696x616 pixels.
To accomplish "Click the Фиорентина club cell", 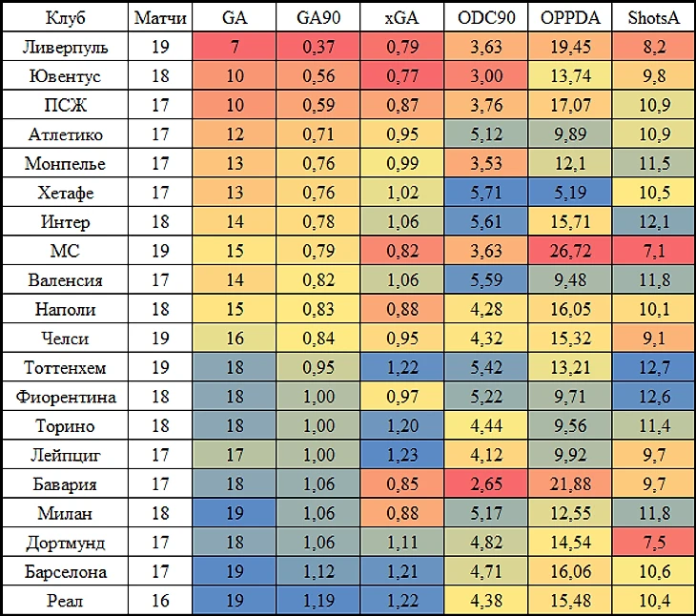I will click(65, 397).
